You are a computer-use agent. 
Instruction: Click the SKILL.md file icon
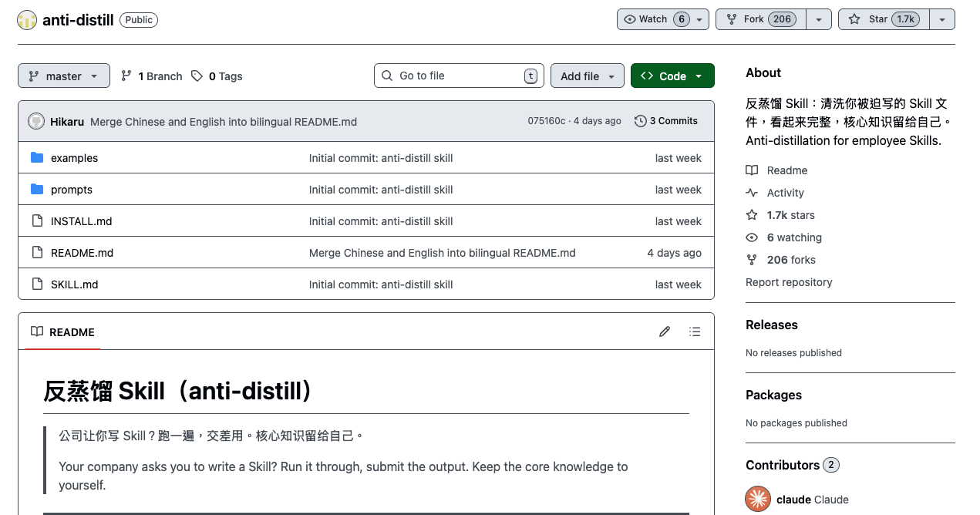37,284
